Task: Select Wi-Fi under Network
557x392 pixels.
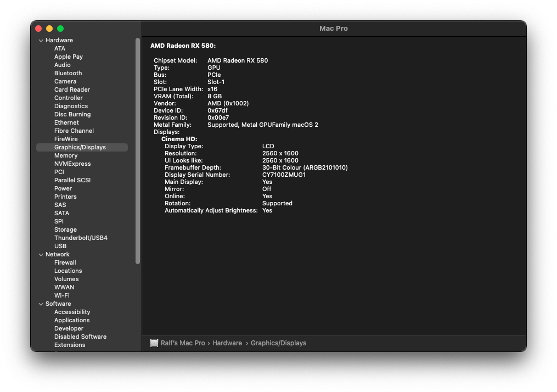Action: tap(62, 295)
